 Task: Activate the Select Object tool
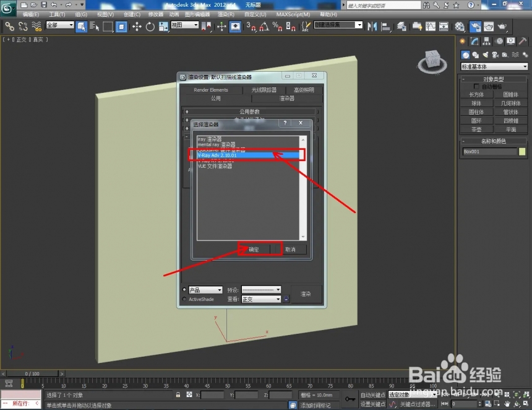click(81, 27)
